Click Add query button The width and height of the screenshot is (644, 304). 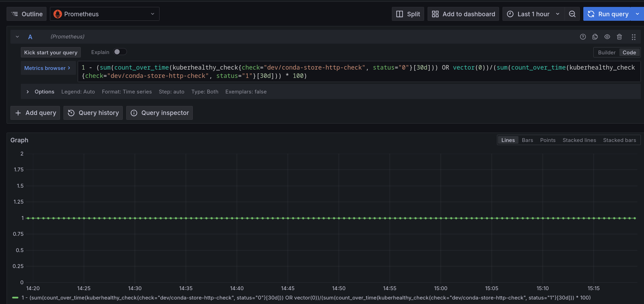[x=35, y=113]
